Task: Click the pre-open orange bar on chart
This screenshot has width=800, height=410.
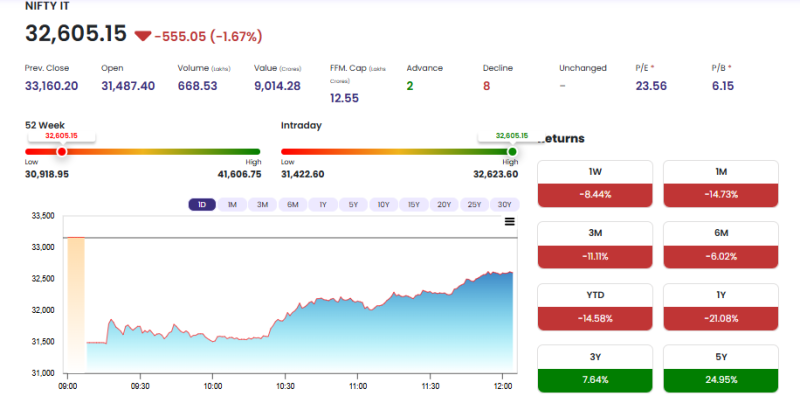Action: coord(76,304)
